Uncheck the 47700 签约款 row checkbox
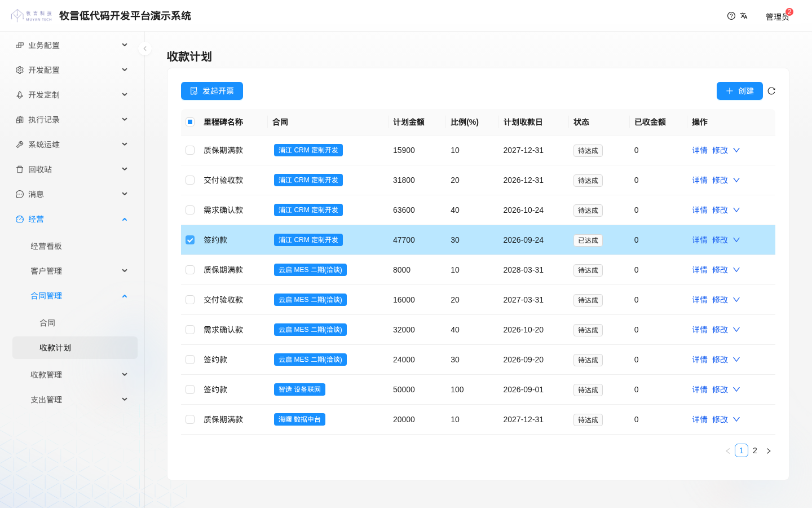Image resolution: width=812 pixels, height=508 pixels. coord(190,240)
